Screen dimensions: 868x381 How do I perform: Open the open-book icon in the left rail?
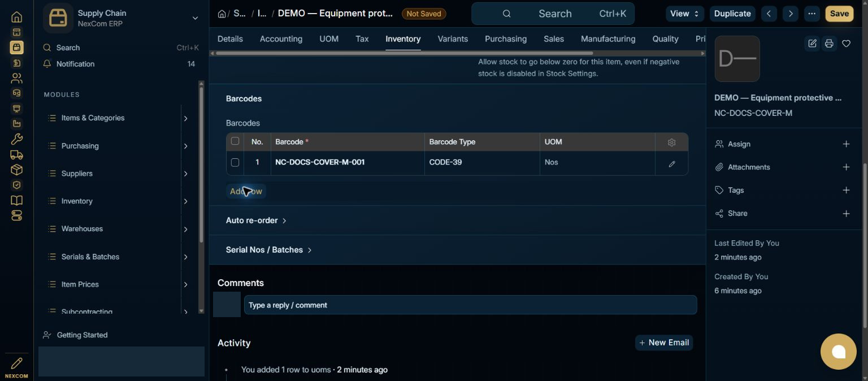(16, 200)
